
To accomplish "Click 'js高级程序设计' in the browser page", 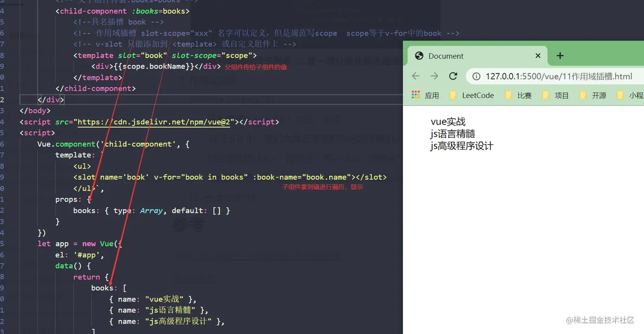I will click(462, 146).
